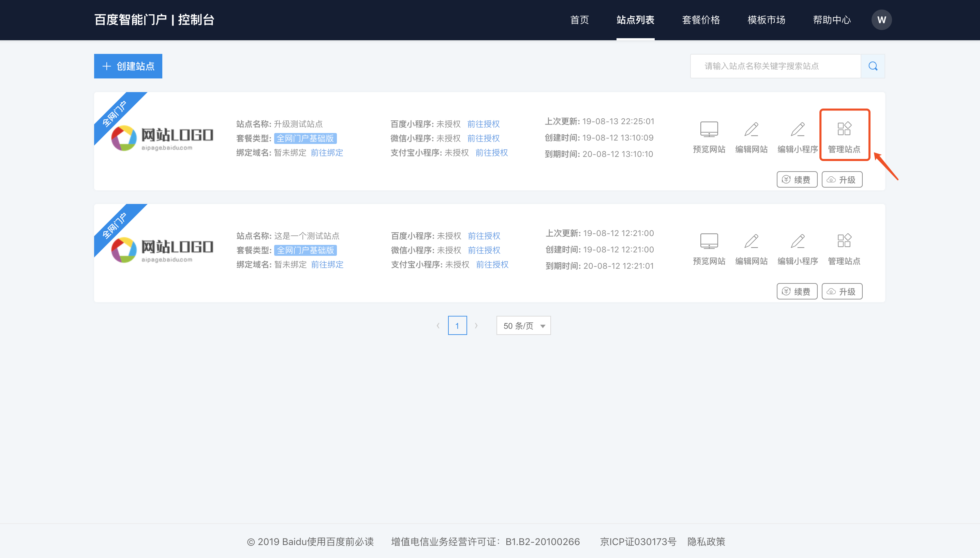
Task: Click 使用百度前必读 footer link
Action: [x=340, y=542]
